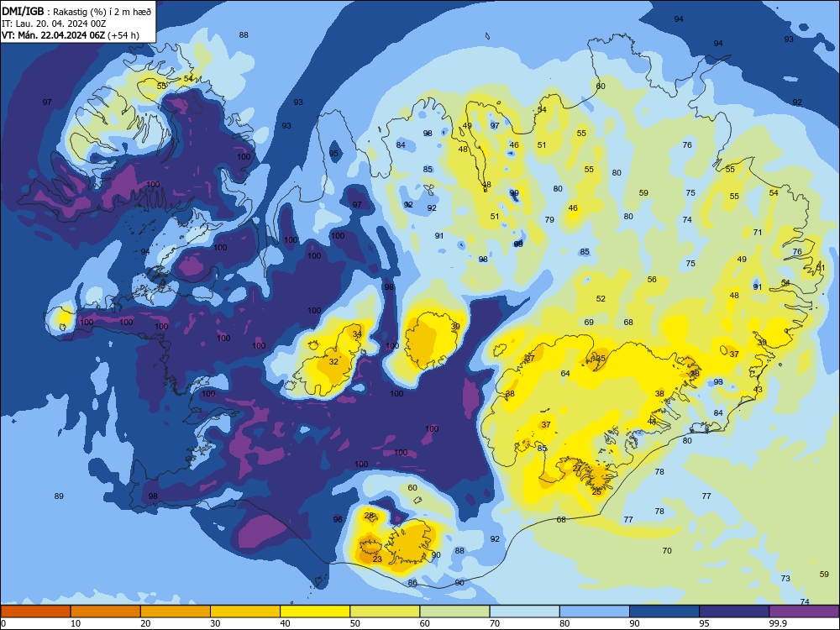This screenshot has width=840, height=630.
Task: Click the map value '71' in the east
Action: click(758, 233)
